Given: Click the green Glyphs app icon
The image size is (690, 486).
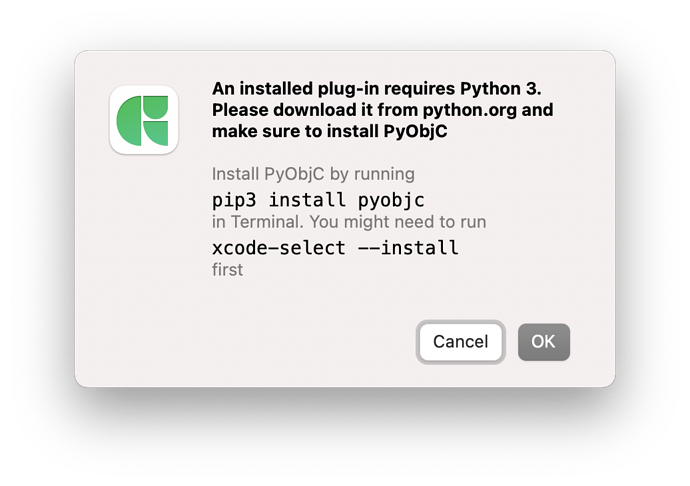Looking at the screenshot, I should (x=143, y=120).
